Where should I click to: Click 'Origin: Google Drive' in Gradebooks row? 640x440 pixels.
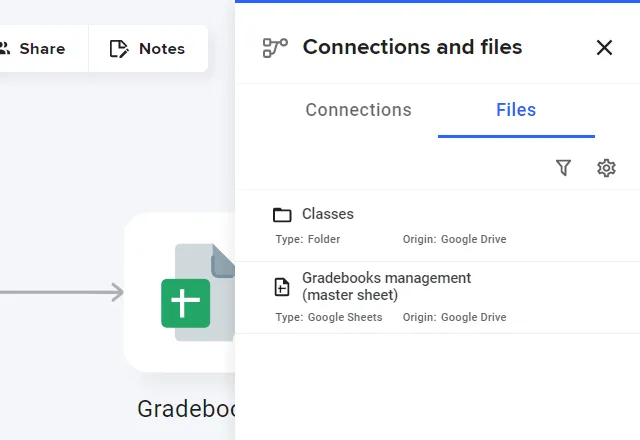coord(454,317)
